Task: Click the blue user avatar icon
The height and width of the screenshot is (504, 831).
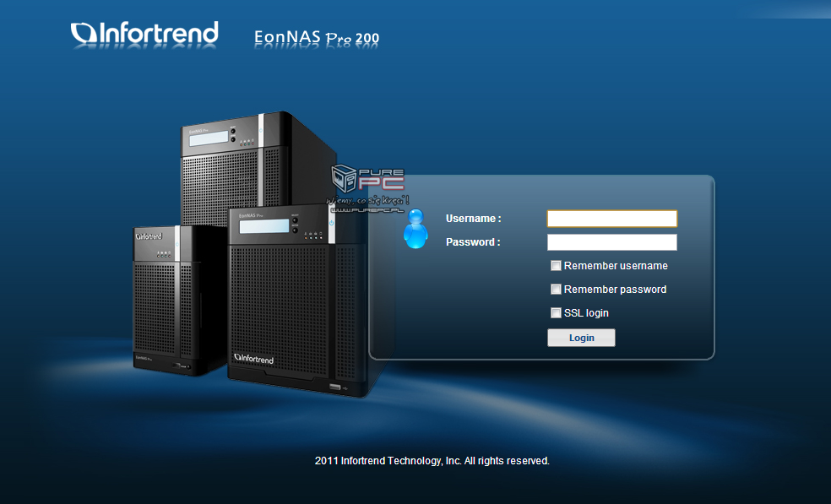Action: pyautogui.click(x=415, y=230)
